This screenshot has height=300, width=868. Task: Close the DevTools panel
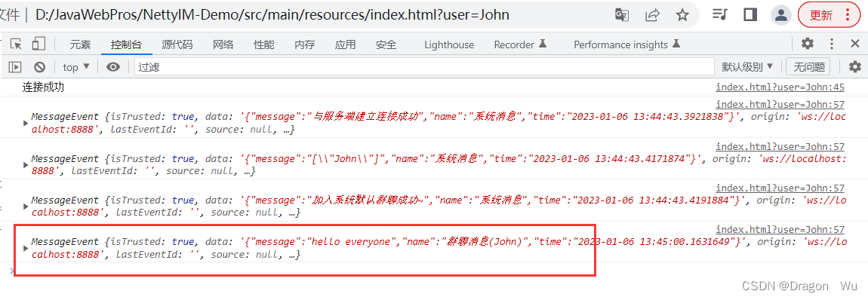(x=854, y=44)
